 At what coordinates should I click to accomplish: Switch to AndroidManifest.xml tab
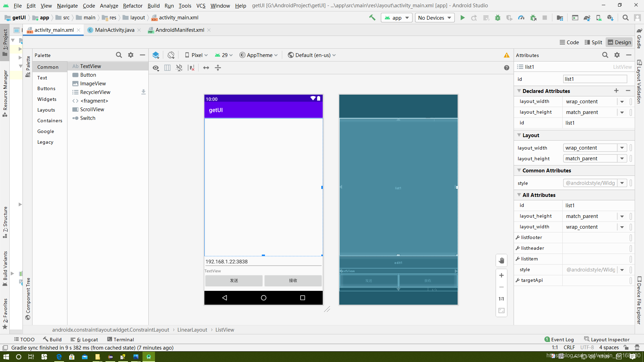point(180,30)
